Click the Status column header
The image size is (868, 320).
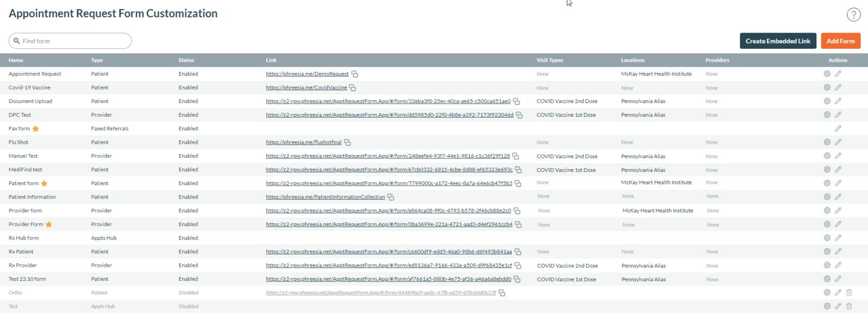pyautogui.click(x=186, y=60)
